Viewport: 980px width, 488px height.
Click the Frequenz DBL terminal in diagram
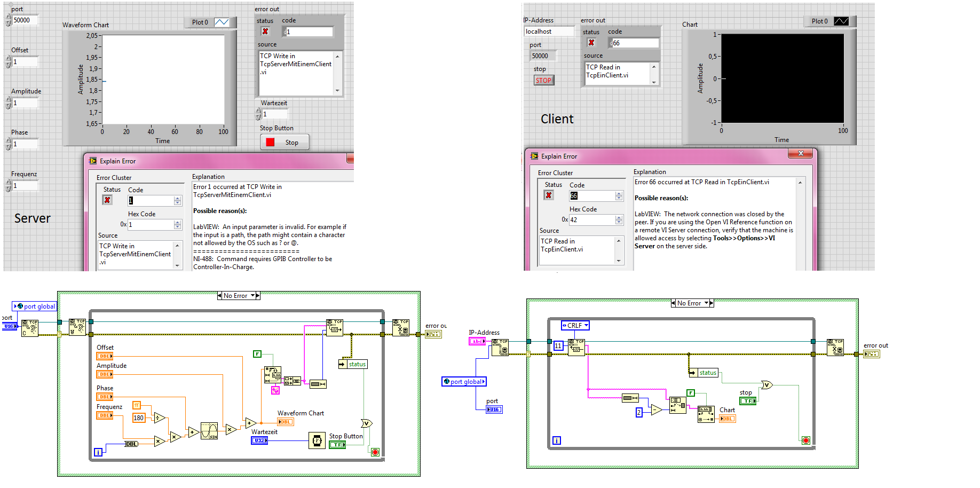(x=105, y=415)
